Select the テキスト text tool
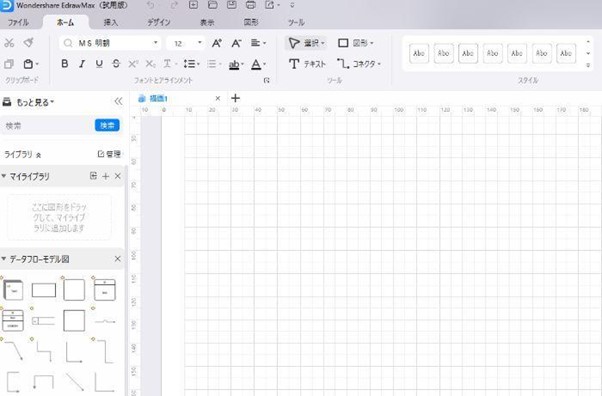This screenshot has height=396, width=602. point(307,64)
